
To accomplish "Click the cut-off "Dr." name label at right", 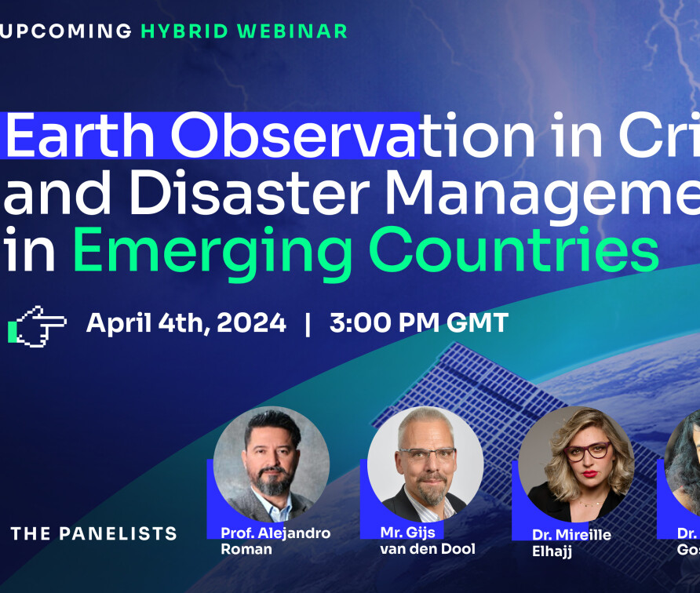I will tap(687, 541).
